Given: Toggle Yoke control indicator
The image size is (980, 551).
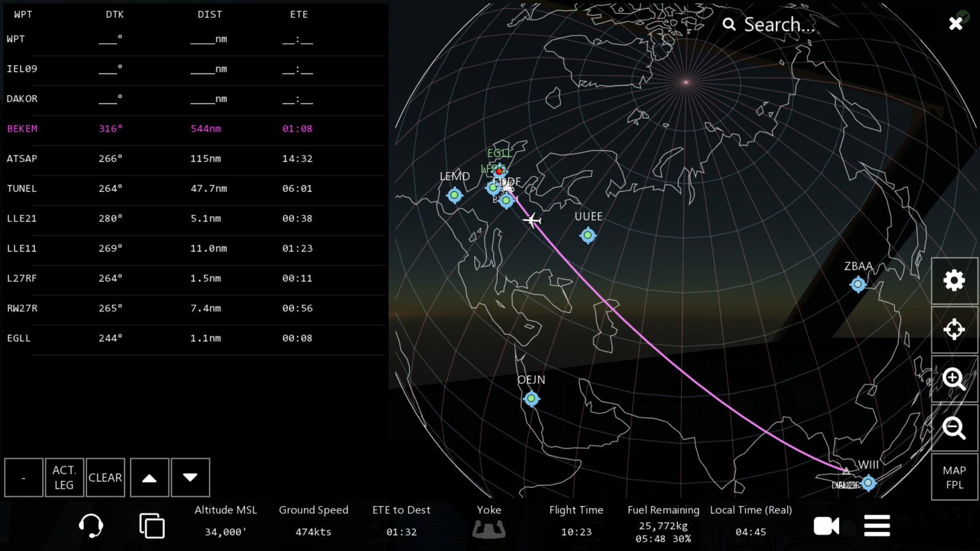Looking at the screenshot, I should point(488,528).
